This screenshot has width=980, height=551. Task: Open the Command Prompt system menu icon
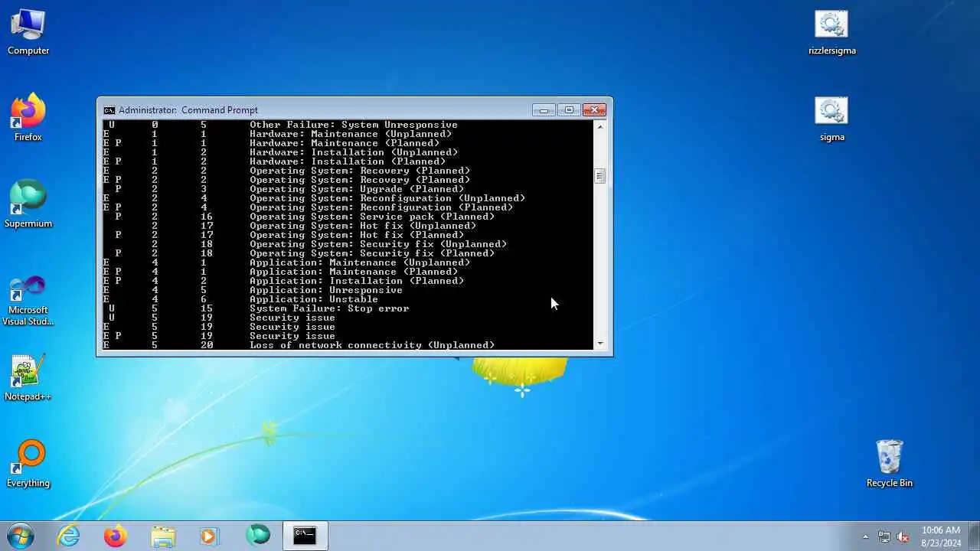tap(109, 110)
